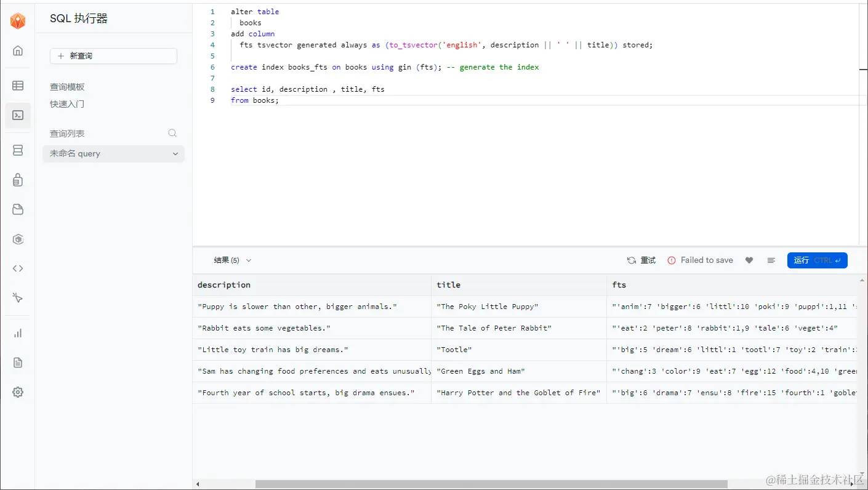The width and height of the screenshot is (868, 490).
Task: Run the query with 运行 button
Action: (x=817, y=260)
